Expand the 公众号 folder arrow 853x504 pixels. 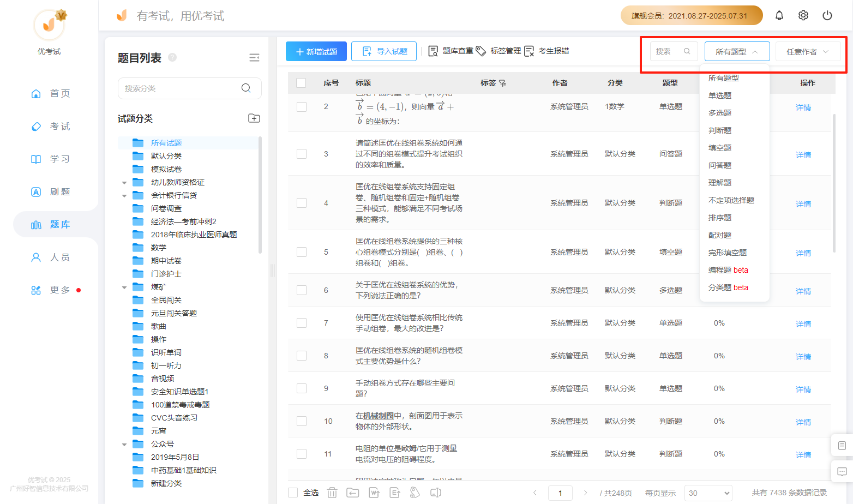pos(124,445)
